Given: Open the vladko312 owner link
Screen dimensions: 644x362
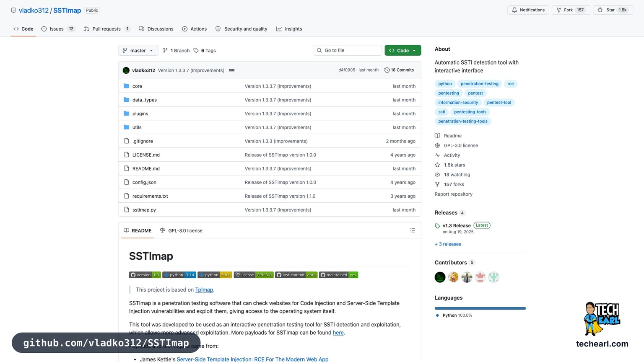Looking at the screenshot, I should pyautogui.click(x=34, y=10).
